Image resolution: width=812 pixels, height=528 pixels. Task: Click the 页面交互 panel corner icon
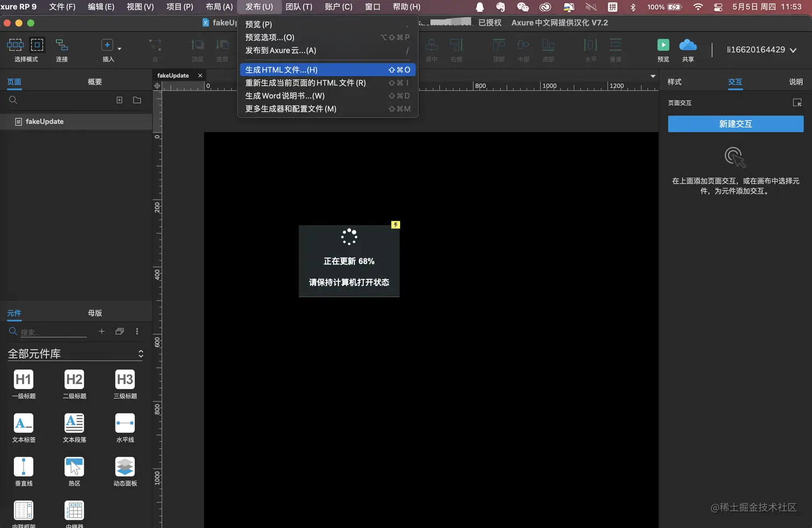[x=797, y=103]
